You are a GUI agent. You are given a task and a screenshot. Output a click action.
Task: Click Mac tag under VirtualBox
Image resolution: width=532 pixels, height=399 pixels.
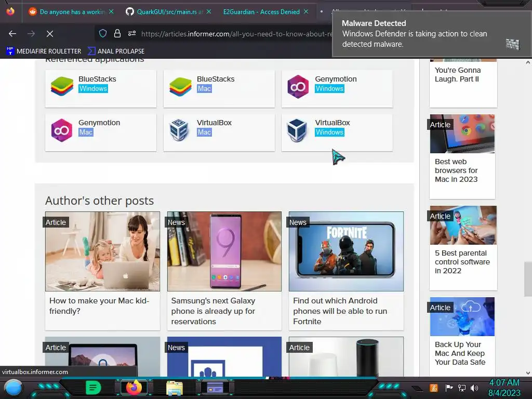(204, 132)
